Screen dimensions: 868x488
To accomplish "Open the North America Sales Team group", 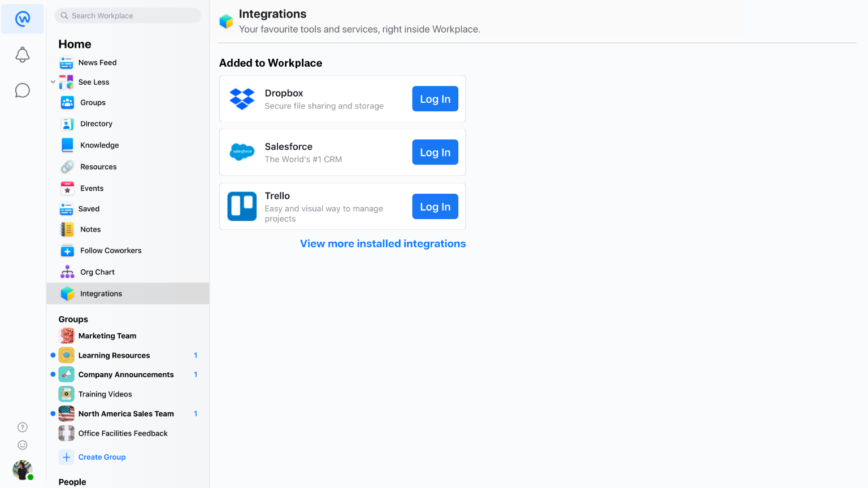I will pos(126,414).
